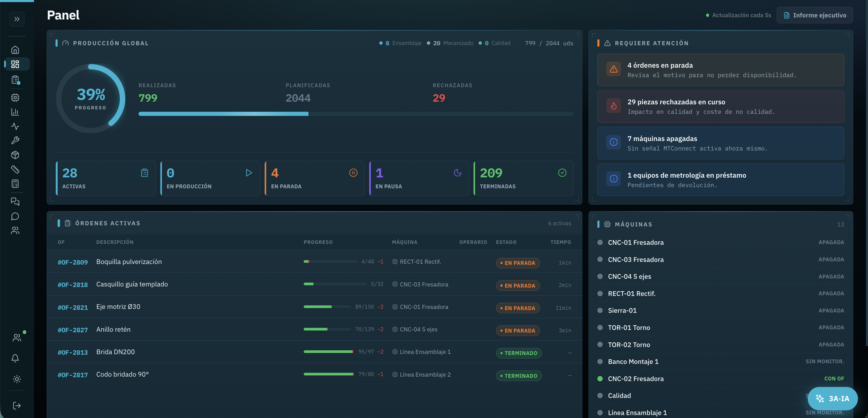Open the activity pulse icon in sidebar
The height and width of the screenshot is (418, 868).
click(x=15, y=126)
